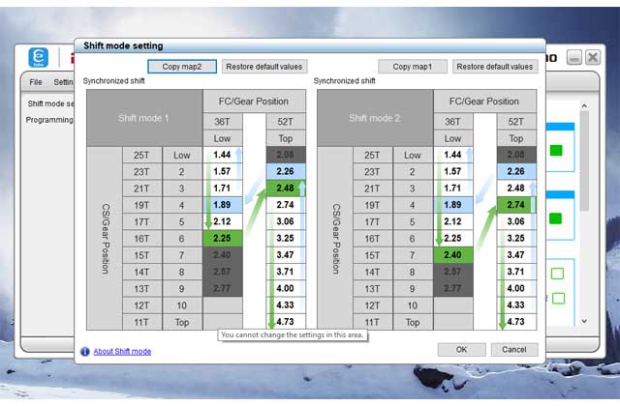Click blue 1.89 cell in Shift mode 1
This screenshot has height=406, width=620.
coord(221,204)
